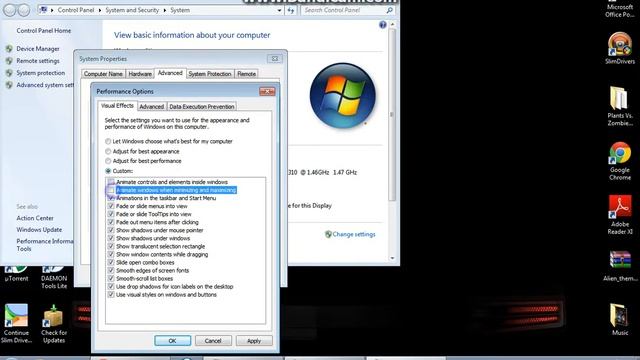Click Apply in Performance Options
The height and width of the screenshot is (360, 640).
coord(254,341)
